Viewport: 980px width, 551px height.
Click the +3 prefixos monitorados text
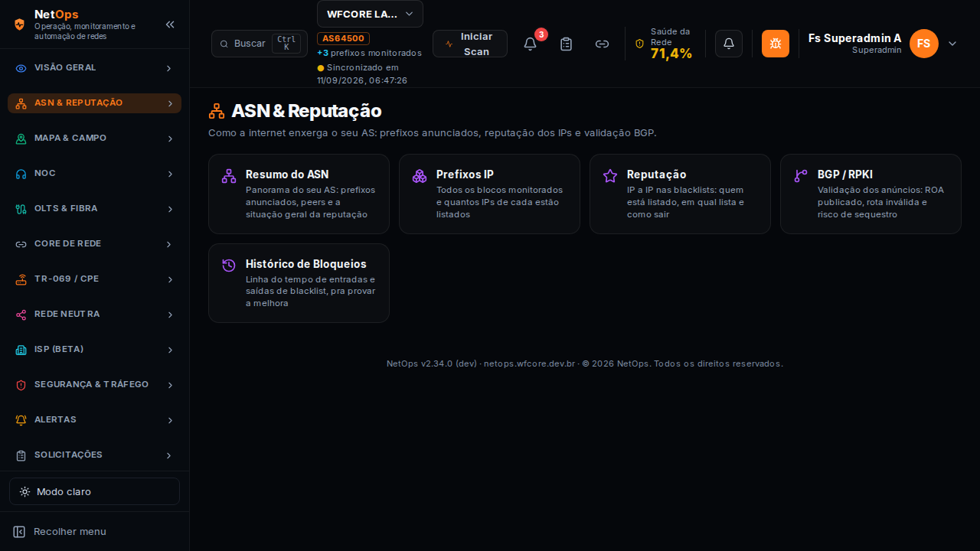tap(369, 53)
